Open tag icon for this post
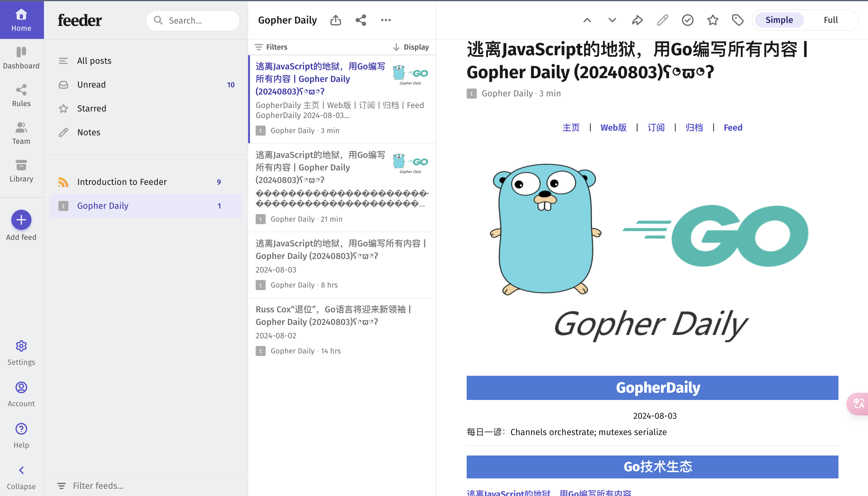 pyautogui.click(x=738, y=20)
